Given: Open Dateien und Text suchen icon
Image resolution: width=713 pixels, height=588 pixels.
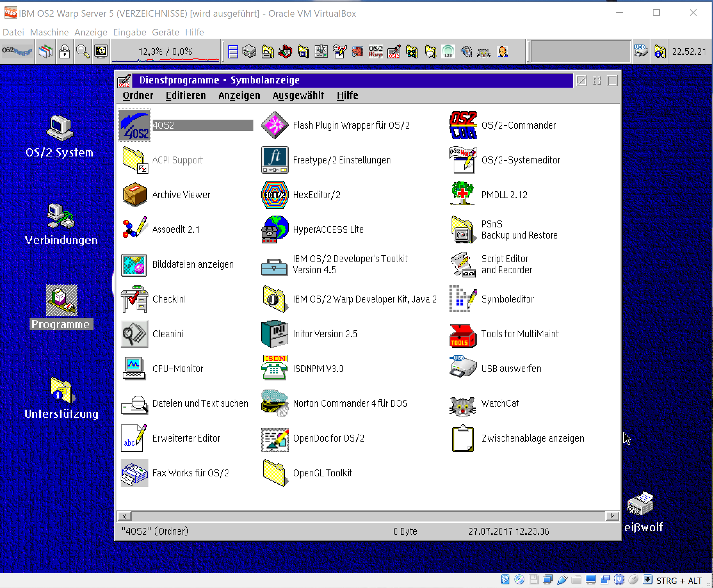Looking at the screenshot, I should pyautogui.click(x=135, y=405).
